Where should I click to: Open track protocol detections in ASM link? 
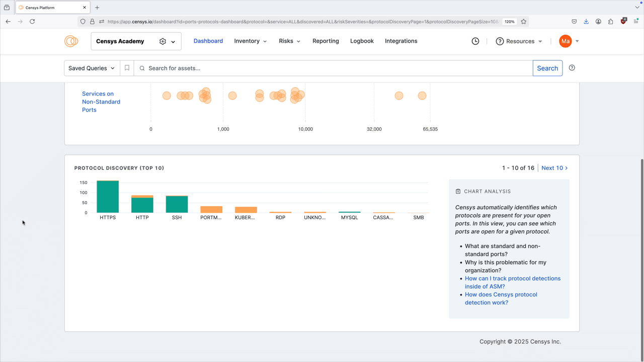(x=513, y=283)
